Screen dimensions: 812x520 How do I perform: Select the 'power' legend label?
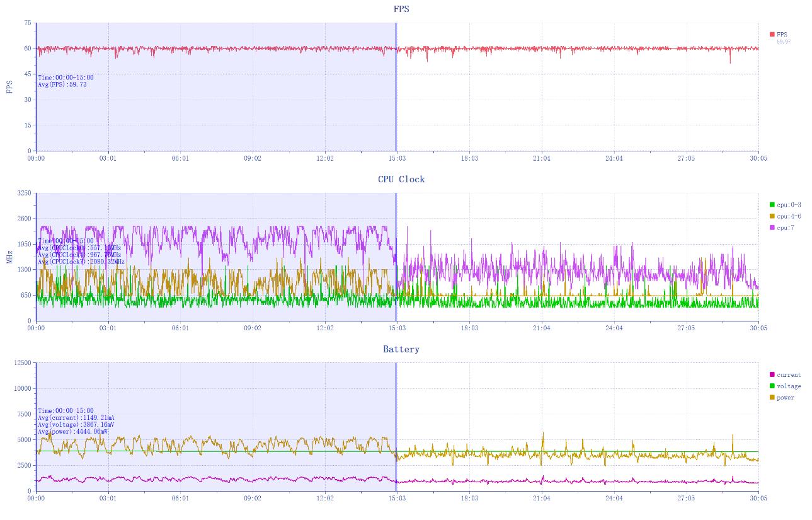pos(786,398)
